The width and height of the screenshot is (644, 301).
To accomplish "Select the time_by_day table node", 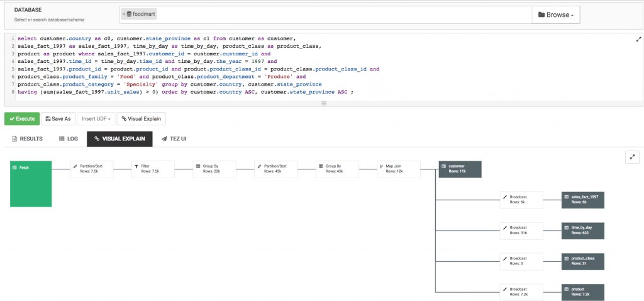I will coord(583,230).
